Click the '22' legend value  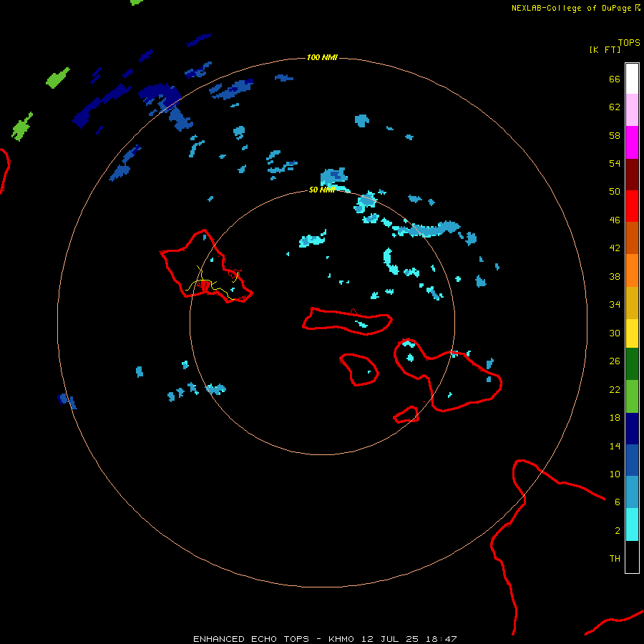pos(615,389)
